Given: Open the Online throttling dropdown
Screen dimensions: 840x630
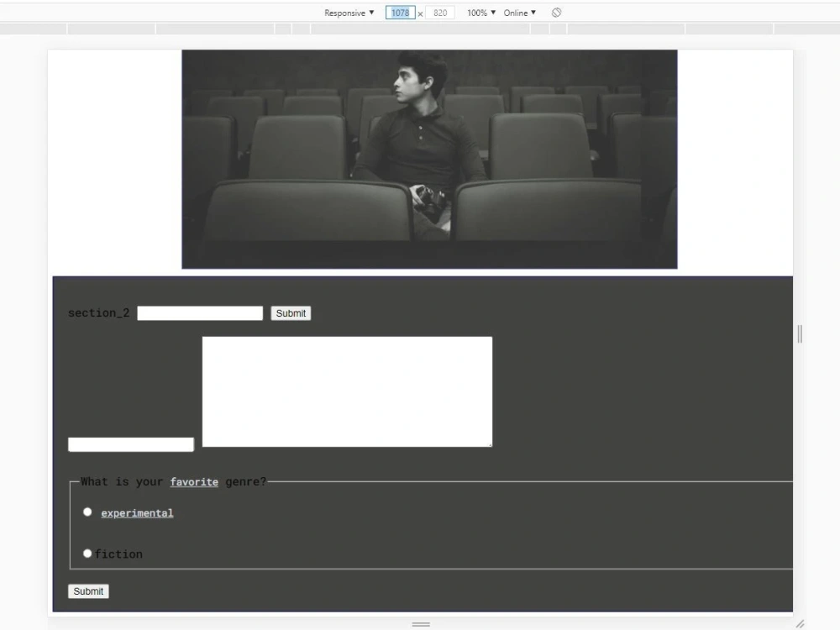Looking at the screenshot, I should pos(519,13).
